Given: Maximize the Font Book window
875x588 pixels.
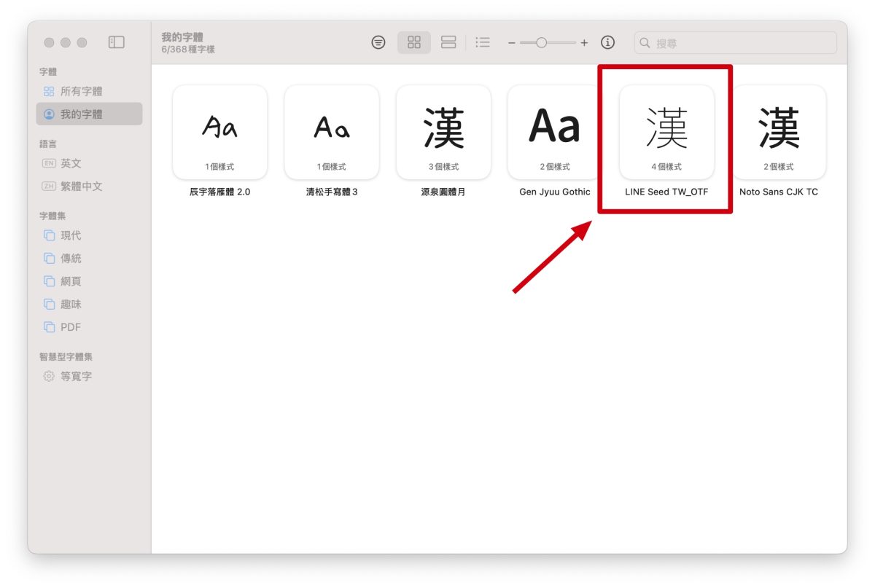Looking at the screenshot, I should tap(82, 43).
